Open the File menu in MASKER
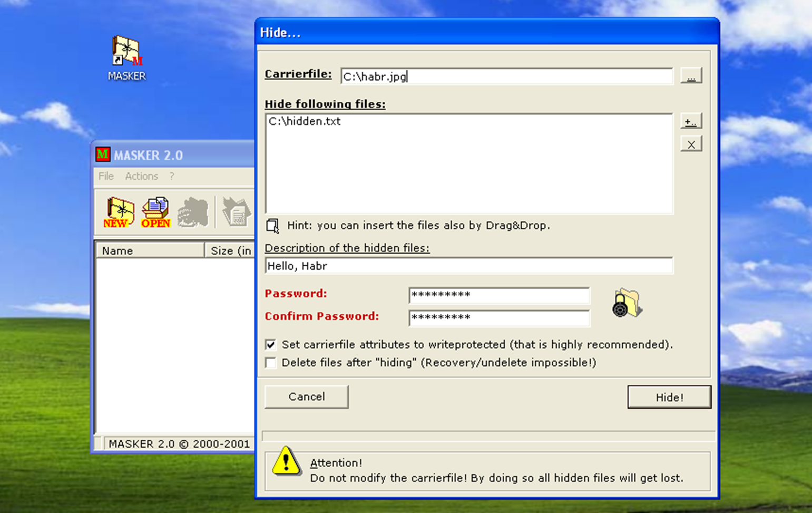The height and width of the screenshot is (513, 812). (x=106, y=176)
